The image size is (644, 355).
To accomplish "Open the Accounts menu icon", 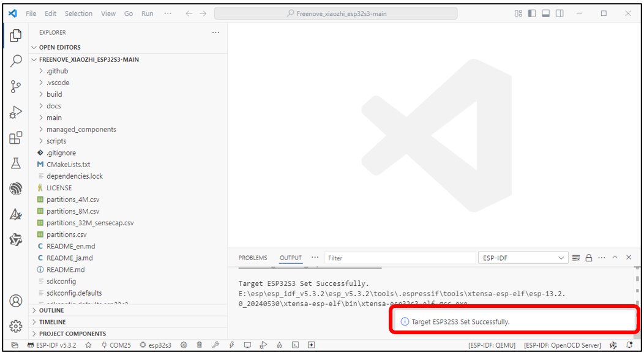I will tap(15, 301).
